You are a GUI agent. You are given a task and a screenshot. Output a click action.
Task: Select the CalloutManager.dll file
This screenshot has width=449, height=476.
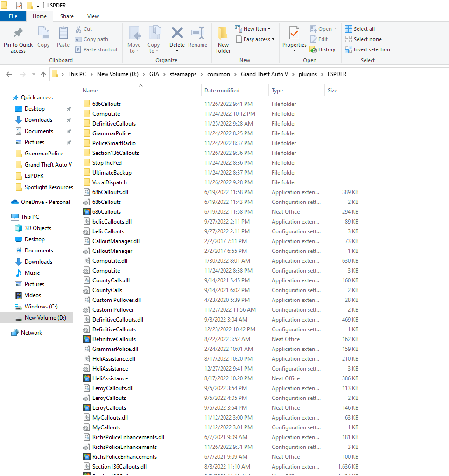(x=116, y=241)
